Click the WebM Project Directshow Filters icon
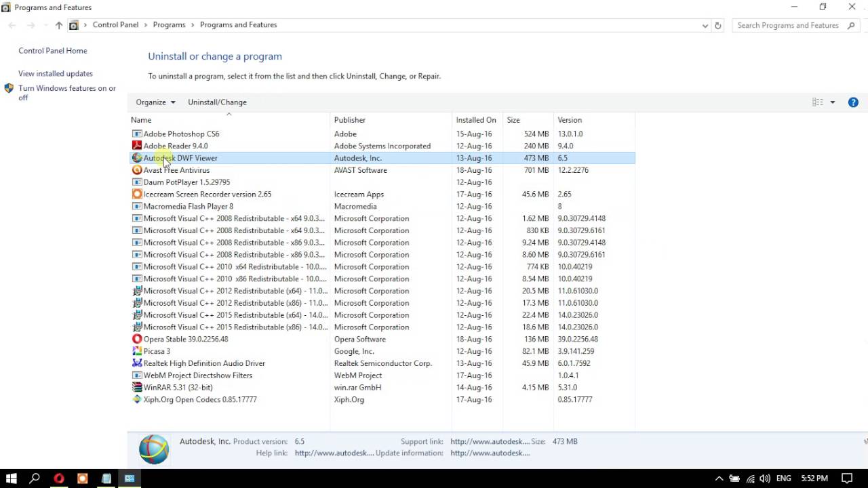The height and width of the screenshot is (488, 868). tap(137, 375)
